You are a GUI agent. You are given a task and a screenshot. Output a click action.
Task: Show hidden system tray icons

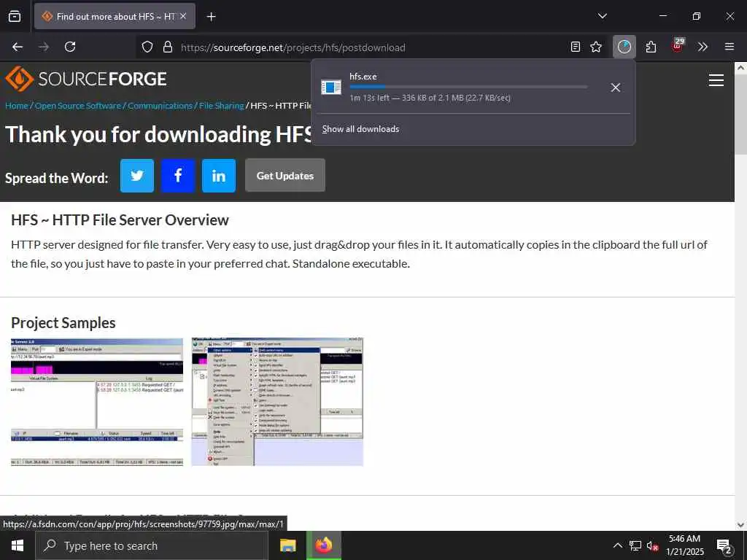click(x=617, y=545)
